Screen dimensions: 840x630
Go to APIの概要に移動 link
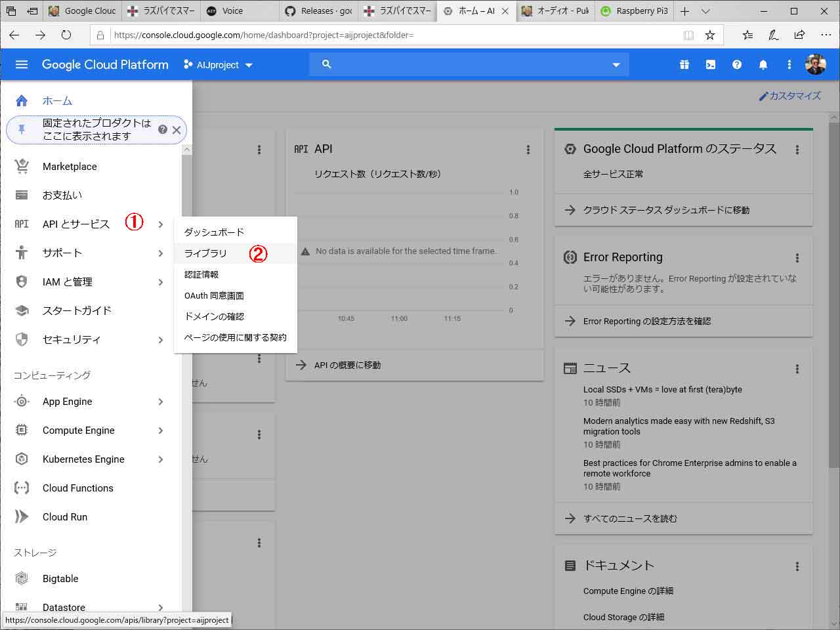[347, 365]
